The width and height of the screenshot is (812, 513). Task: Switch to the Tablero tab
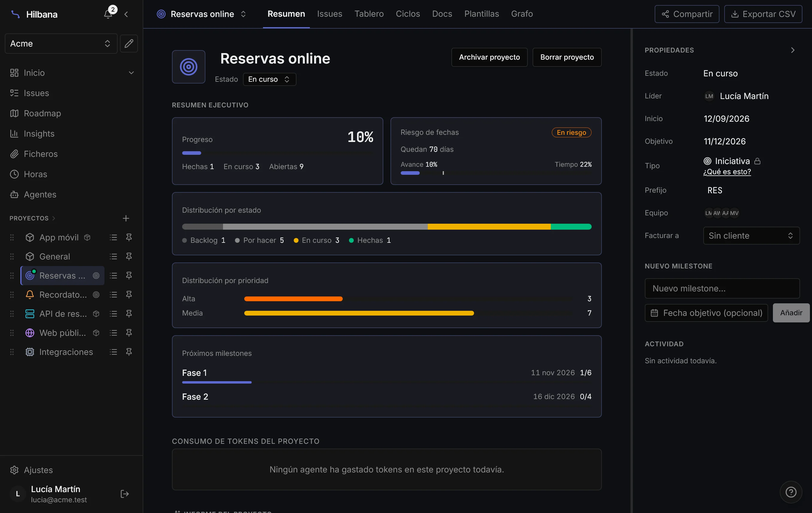point(369,14)
